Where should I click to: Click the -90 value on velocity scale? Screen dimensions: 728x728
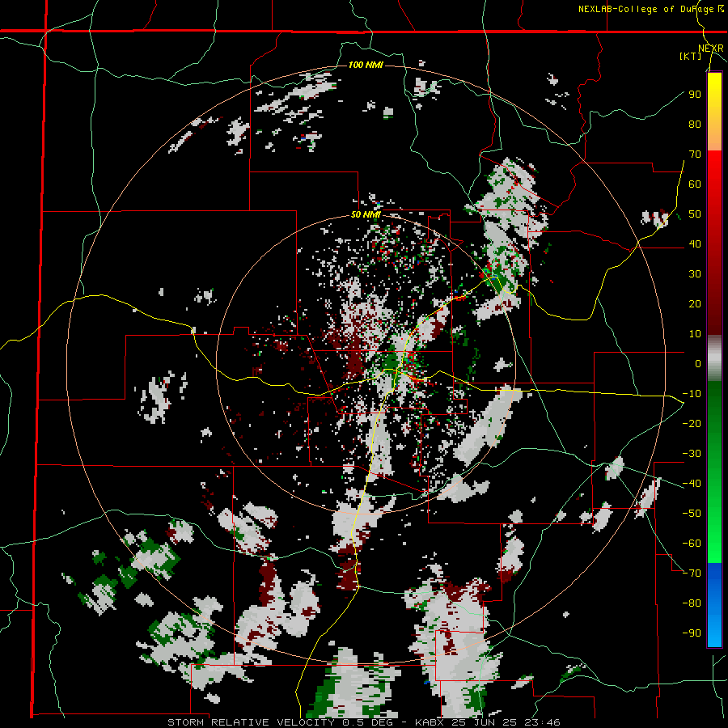(692, 633)
